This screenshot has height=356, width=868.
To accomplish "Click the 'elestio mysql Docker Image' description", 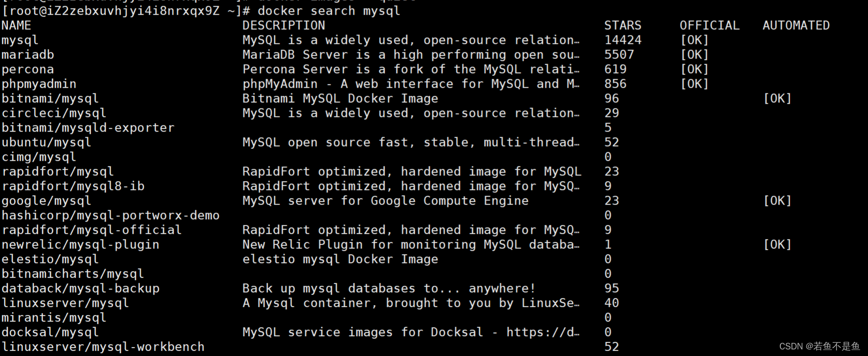I will [340, 259].
